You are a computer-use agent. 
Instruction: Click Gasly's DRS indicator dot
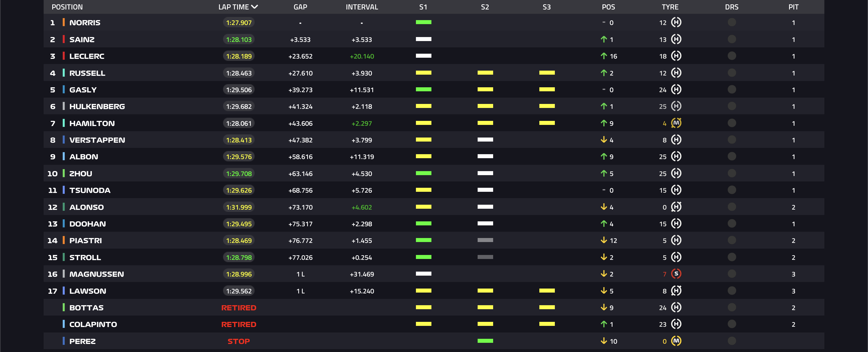pos(732,89)
